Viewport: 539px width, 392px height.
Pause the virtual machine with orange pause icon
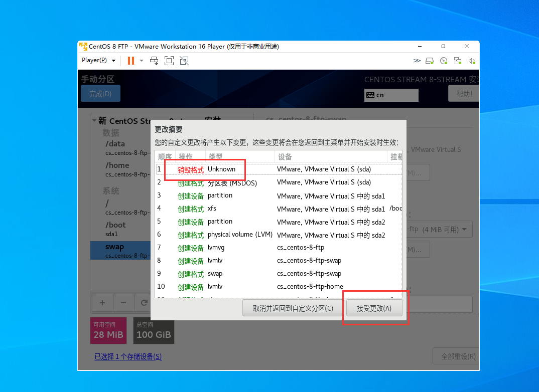click(131, 61)
